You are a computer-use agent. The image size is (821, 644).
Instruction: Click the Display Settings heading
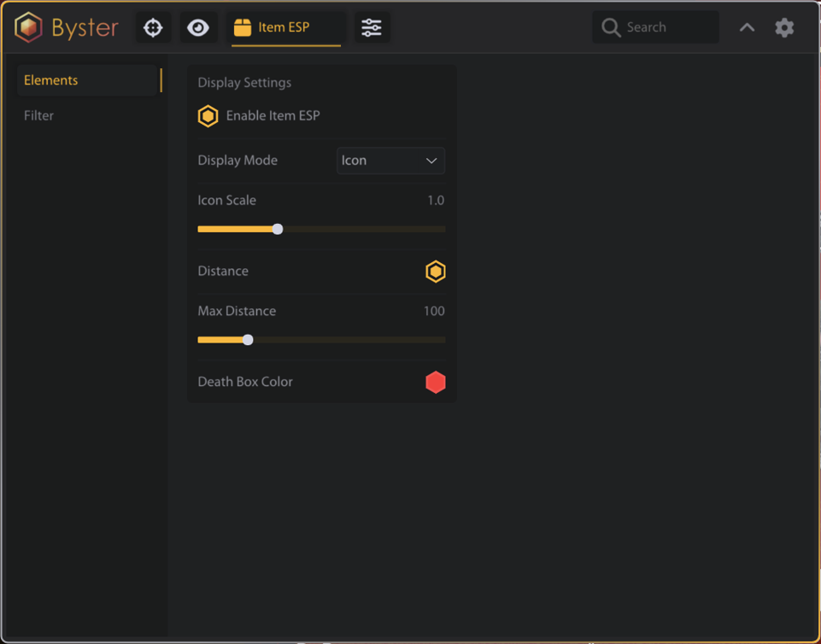(244, 83)
